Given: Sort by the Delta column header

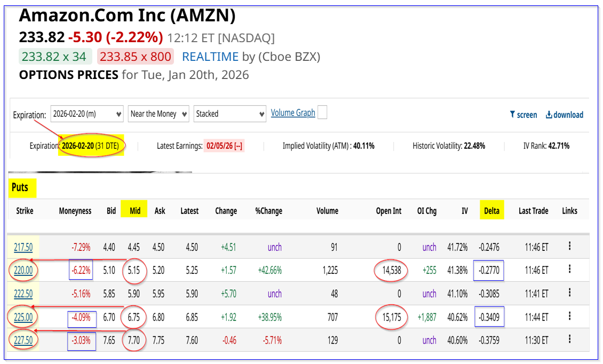Looking at the screenshot, I should pos(491,211).
